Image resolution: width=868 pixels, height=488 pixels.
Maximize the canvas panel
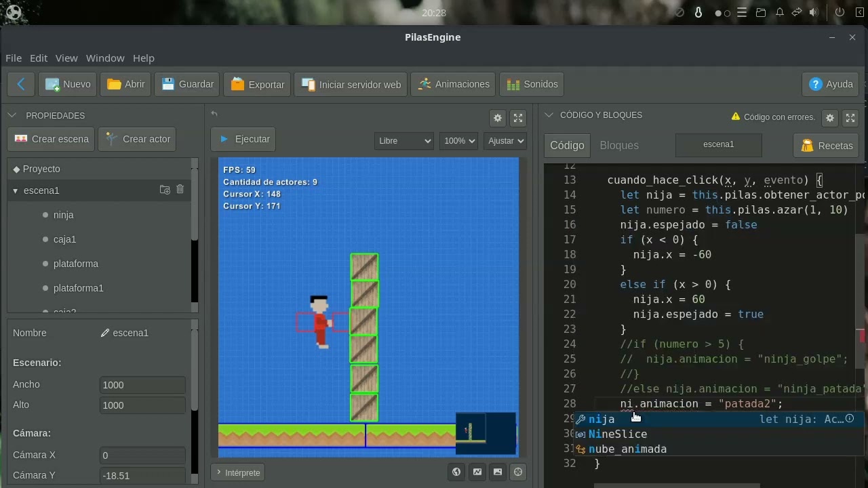[x=518, y=118]
